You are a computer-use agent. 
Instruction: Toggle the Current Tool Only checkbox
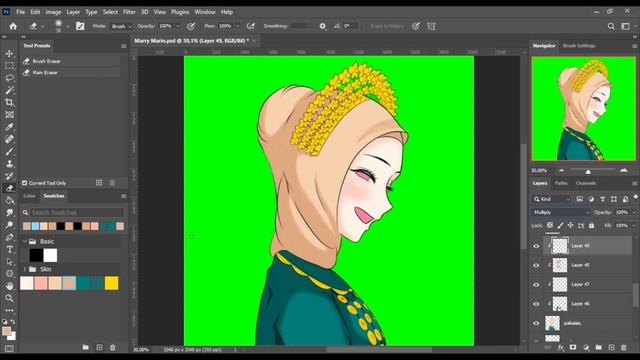(x=24, y=183)
